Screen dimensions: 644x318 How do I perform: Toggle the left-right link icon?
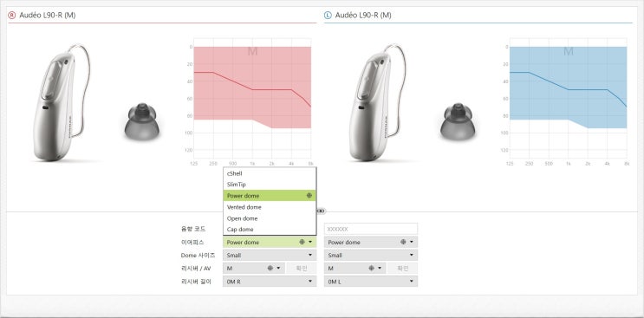pos(321,211)
